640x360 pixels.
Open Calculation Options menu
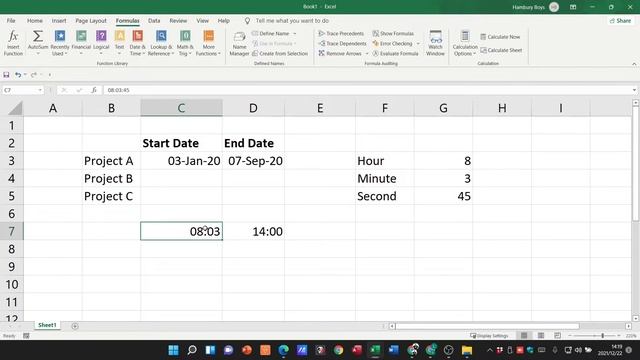point(464,42)
